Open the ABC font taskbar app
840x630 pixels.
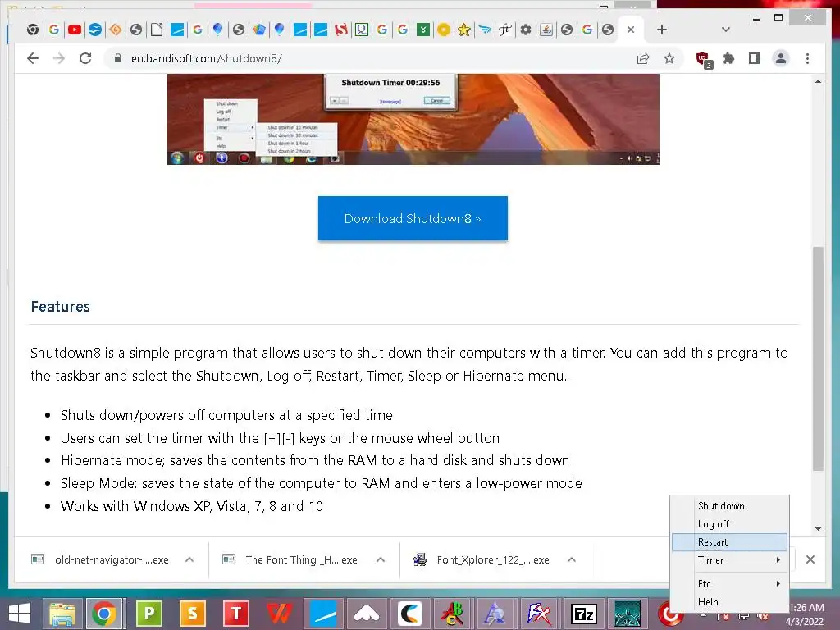point(453,614)
